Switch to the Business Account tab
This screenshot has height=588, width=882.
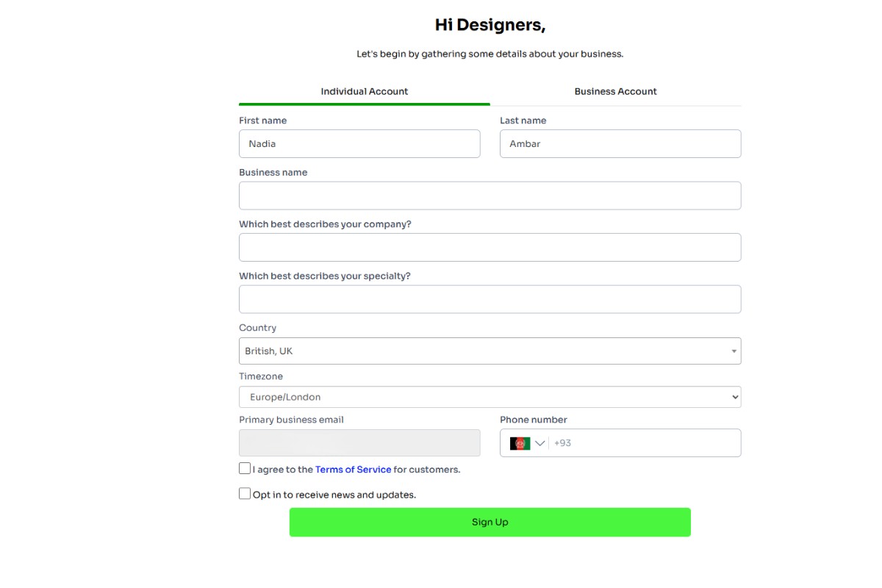click(615, 92)
